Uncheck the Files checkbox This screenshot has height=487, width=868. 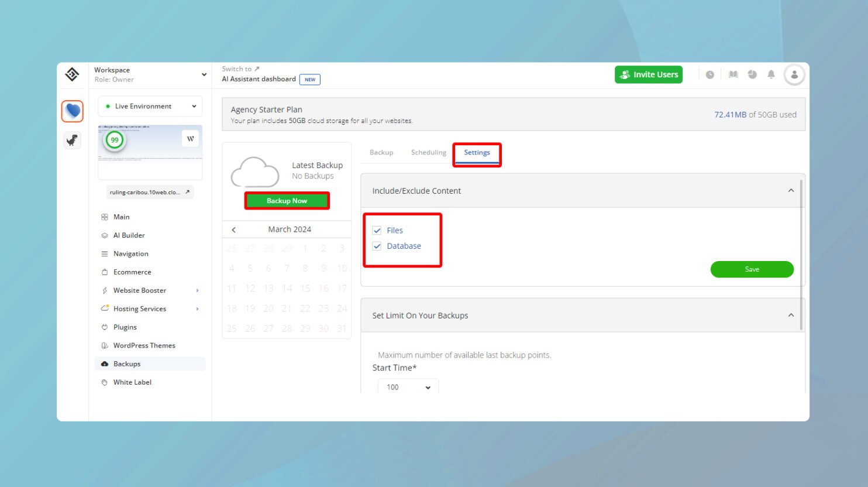point(377,231)
